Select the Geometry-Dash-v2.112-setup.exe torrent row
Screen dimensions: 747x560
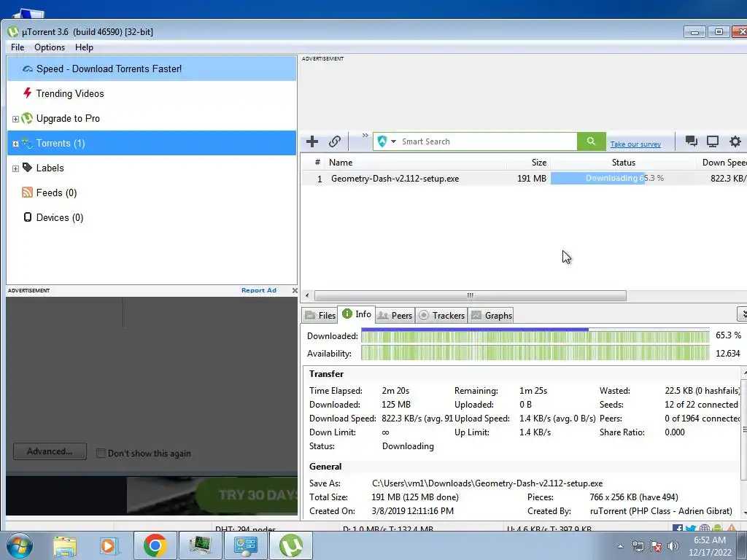coord(524,178)
